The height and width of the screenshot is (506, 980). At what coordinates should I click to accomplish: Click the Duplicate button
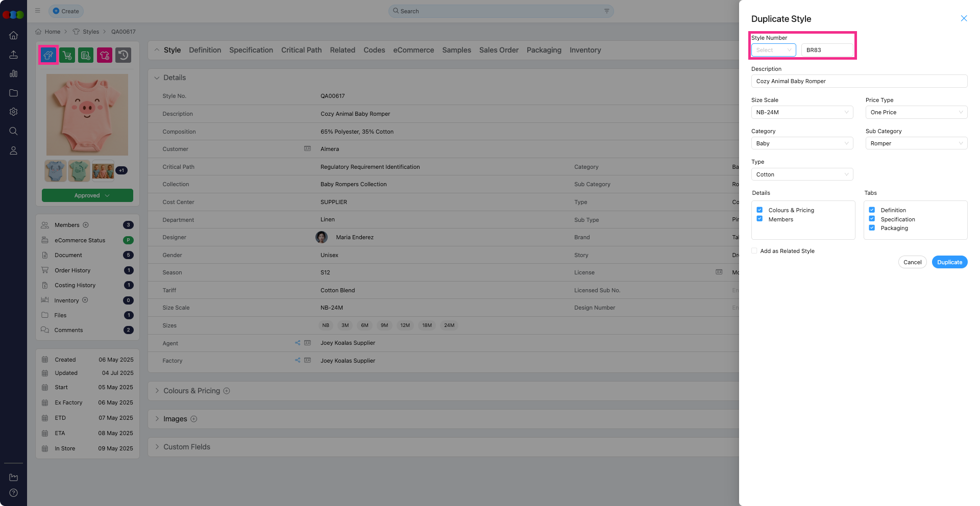pyautogui.click(x=949, y=262)
